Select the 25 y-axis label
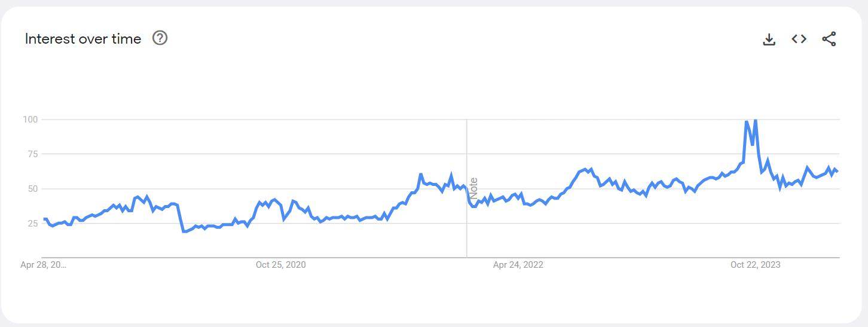Screen dimensions: 868x327 coord(32,224)
